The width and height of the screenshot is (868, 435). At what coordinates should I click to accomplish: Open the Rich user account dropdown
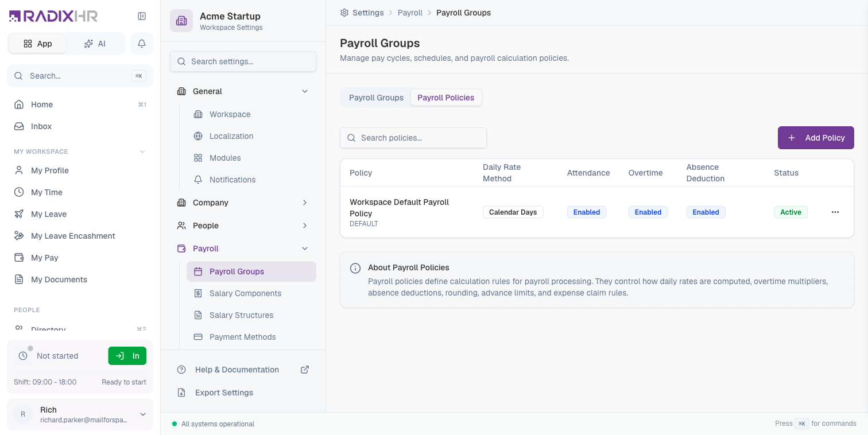80,414
